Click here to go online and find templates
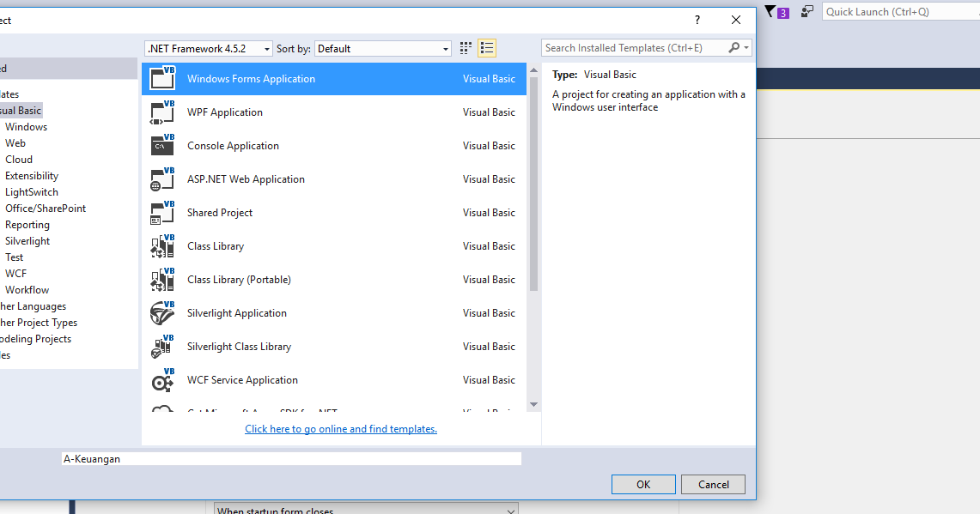This screenshot has height=514, width=980. tap(340, 428)
